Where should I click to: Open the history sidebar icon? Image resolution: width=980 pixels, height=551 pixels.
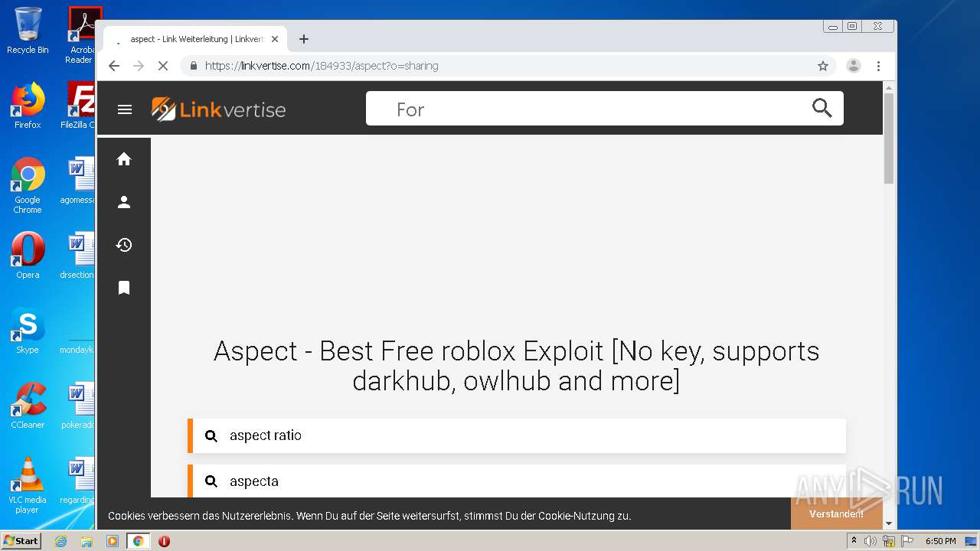(x=124, y=245)
